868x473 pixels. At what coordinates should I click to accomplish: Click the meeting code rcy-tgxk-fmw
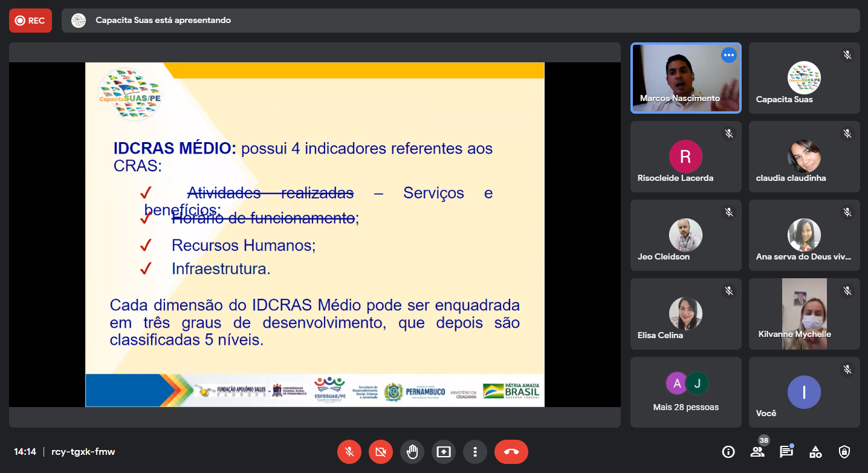point(83,452)
